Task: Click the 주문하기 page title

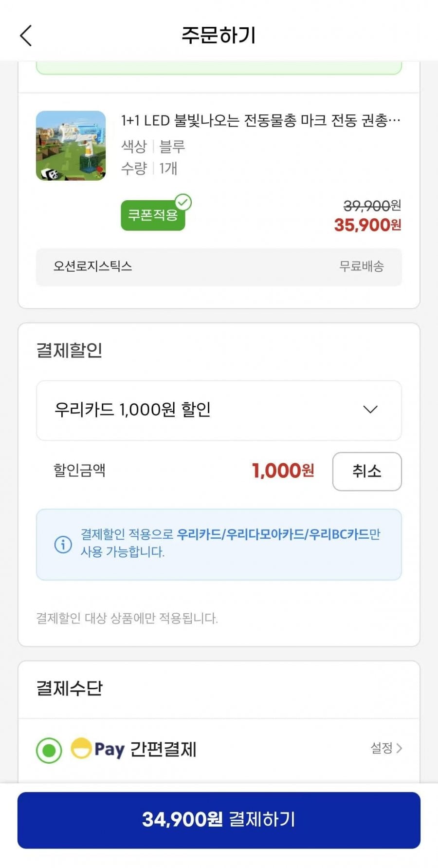Action: pos(219,35)
